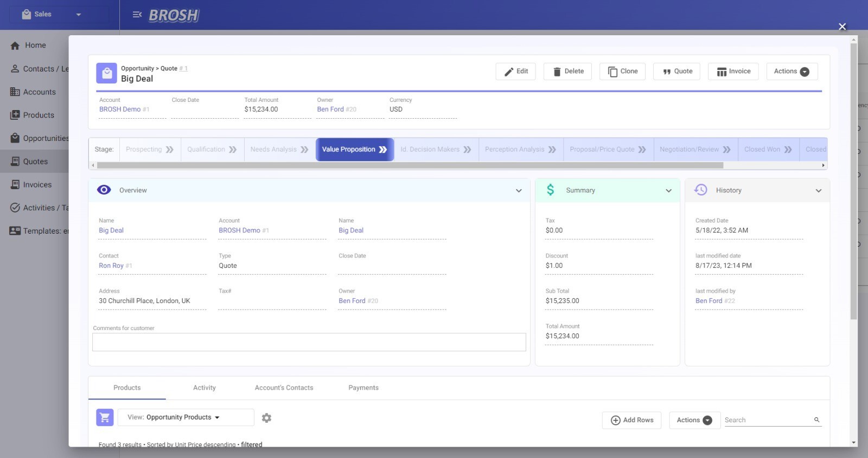Close the quote dialog with X
This screenshot has height=458, width=868.
pos(842,27)
